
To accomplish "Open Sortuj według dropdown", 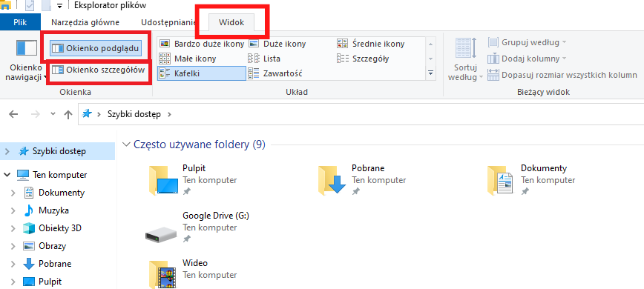I will [x=465, y=59].
